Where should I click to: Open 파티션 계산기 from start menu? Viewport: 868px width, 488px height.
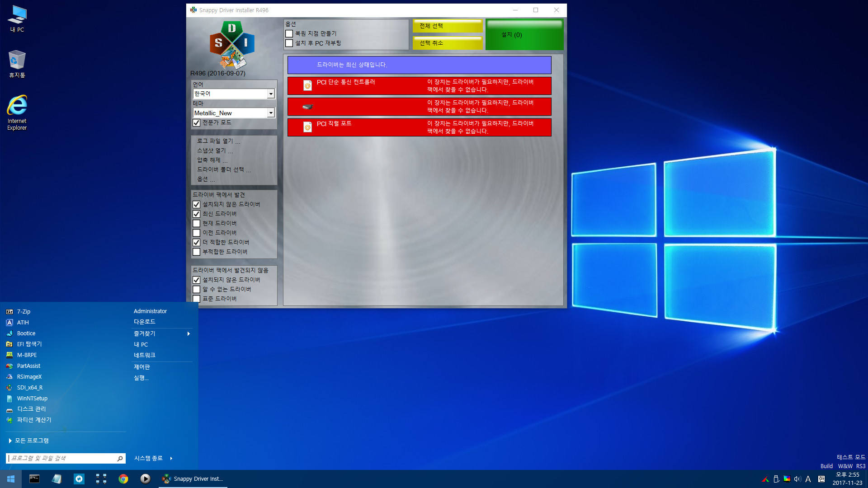[x=34, y=420]
